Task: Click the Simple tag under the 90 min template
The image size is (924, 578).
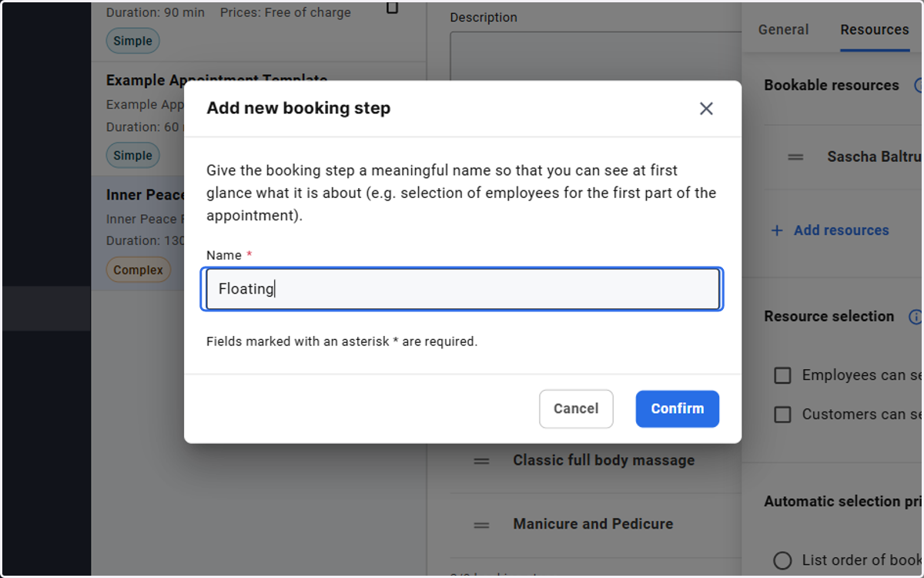Action: (132, 41)
